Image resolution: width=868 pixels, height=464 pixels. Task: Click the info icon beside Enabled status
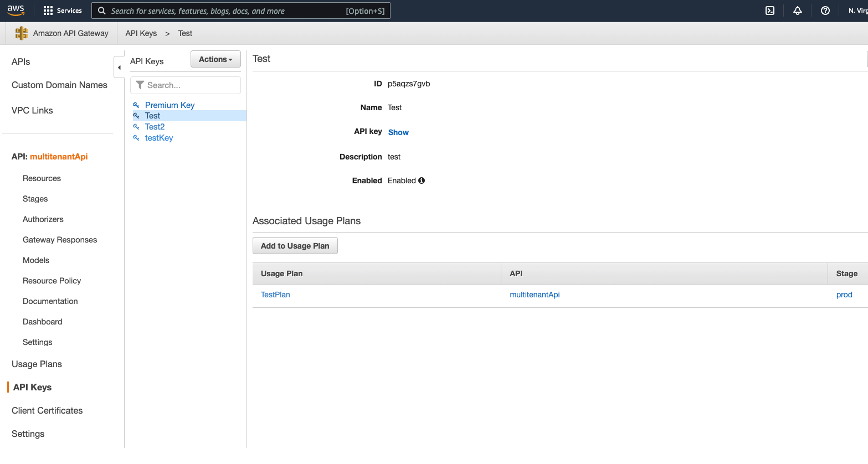click(422, 181)
